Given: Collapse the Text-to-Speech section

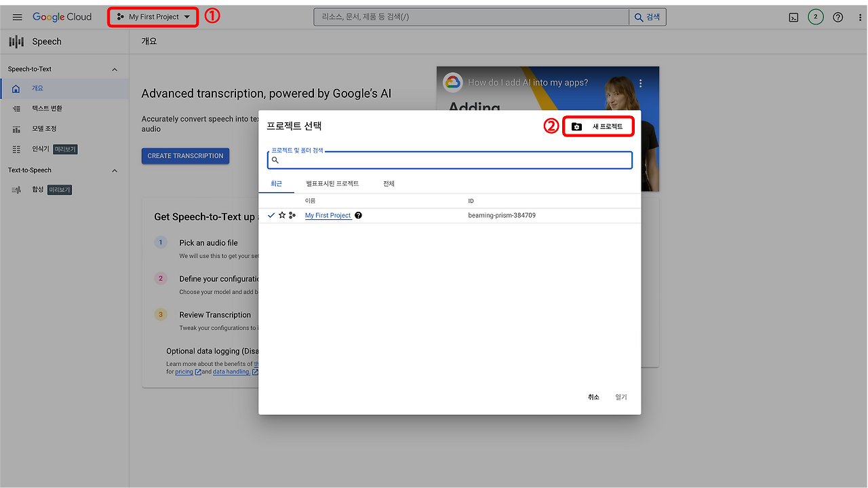Looking at the screenshot, I should (x=114, y=170).
